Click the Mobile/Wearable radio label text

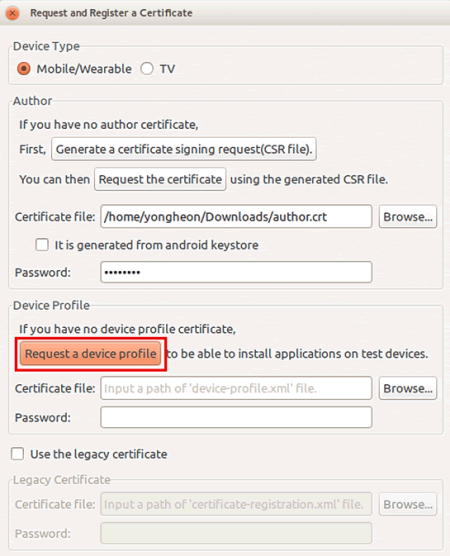click(x=84, y=69)
